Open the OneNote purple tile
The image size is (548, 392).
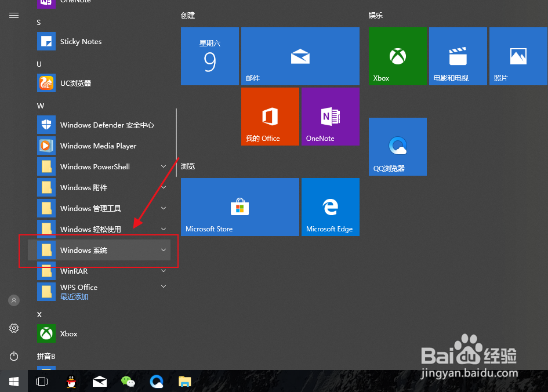(331, 117)
